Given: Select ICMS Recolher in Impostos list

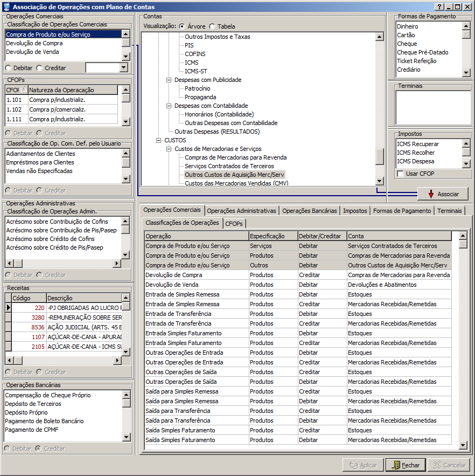Looking at the screenshot, I should [417, 153].
